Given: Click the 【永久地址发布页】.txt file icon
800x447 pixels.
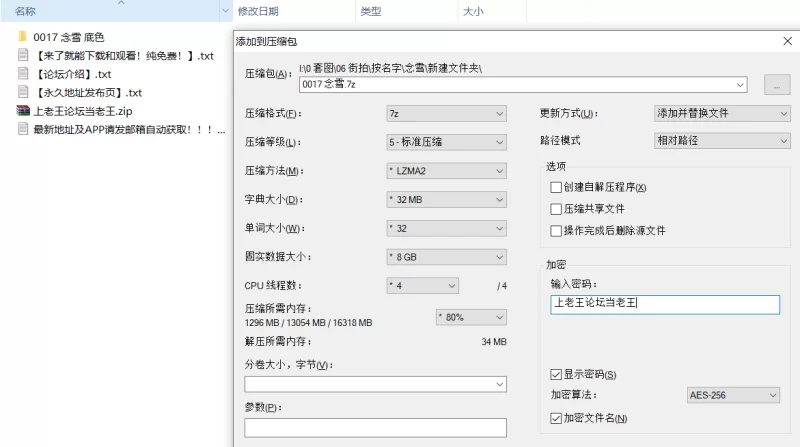Looking at the screenshot, I should tap(22, 93).
